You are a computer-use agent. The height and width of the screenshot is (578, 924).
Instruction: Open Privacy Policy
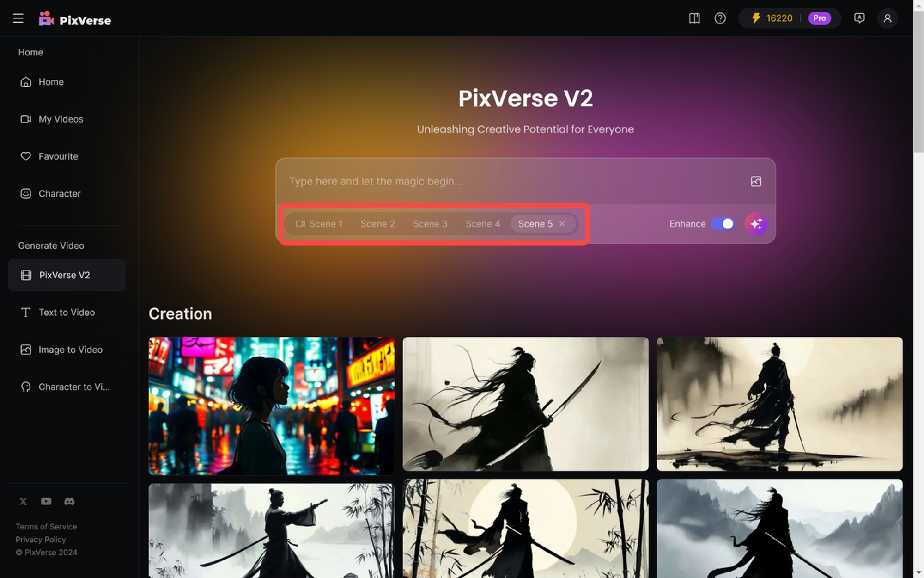(x=41, y=540)
